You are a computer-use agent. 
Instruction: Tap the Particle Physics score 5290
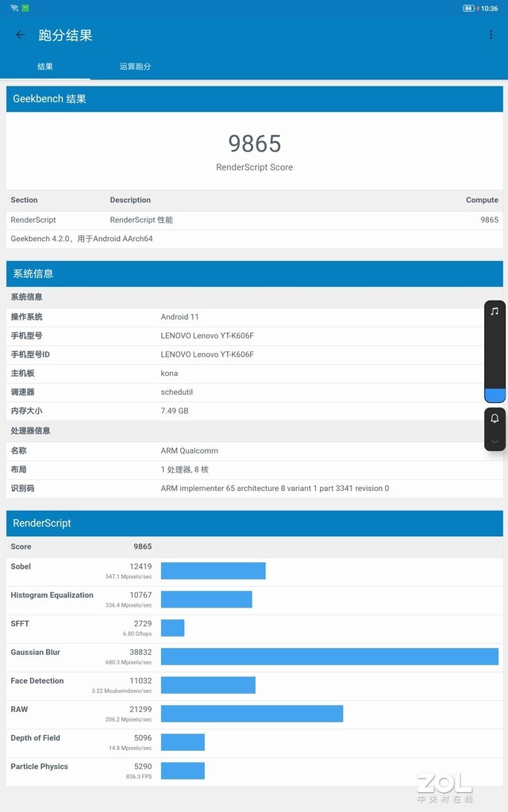click(x=143, y=767)
